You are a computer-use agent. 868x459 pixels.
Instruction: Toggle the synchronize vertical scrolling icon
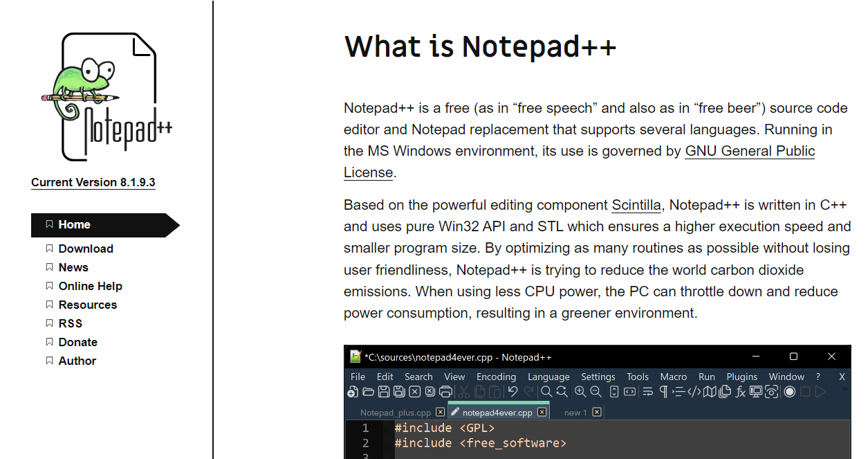pos(614,392)
